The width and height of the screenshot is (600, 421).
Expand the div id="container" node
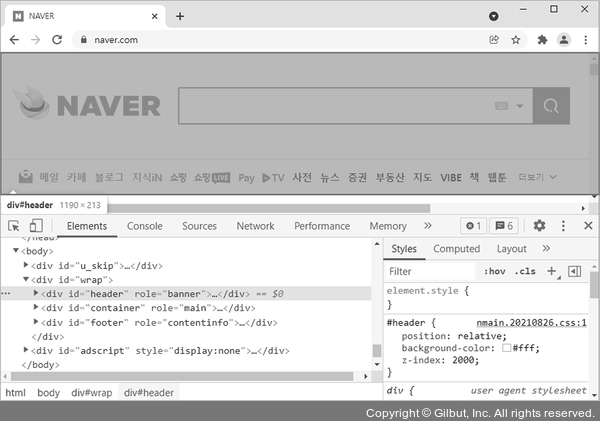pos(36,307)
